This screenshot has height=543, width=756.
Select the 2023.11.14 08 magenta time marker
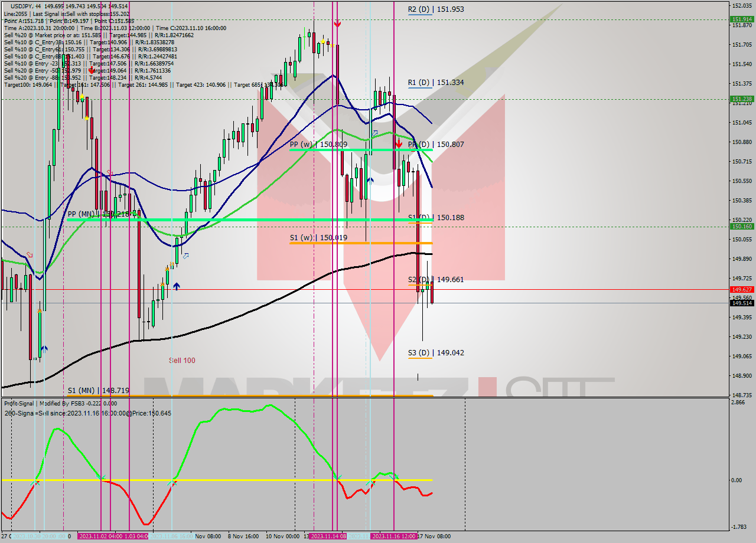pos(328,537)
